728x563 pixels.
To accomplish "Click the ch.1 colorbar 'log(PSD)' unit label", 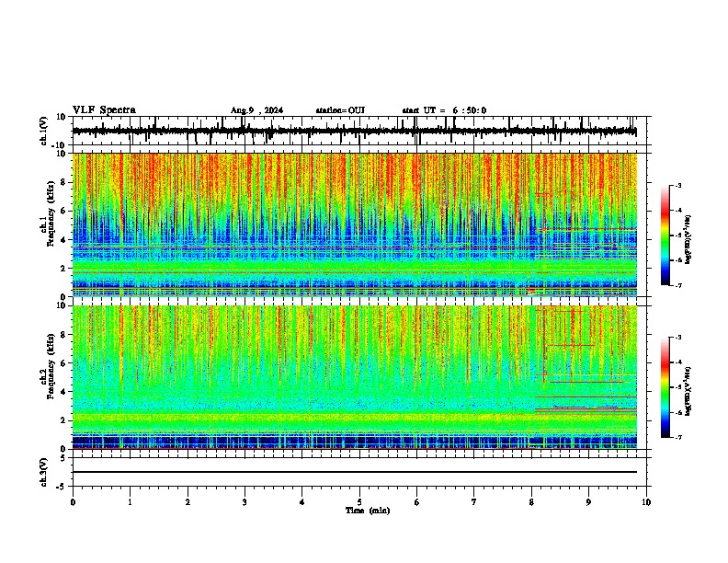I will pyautogui.click(x=688, y=240).
